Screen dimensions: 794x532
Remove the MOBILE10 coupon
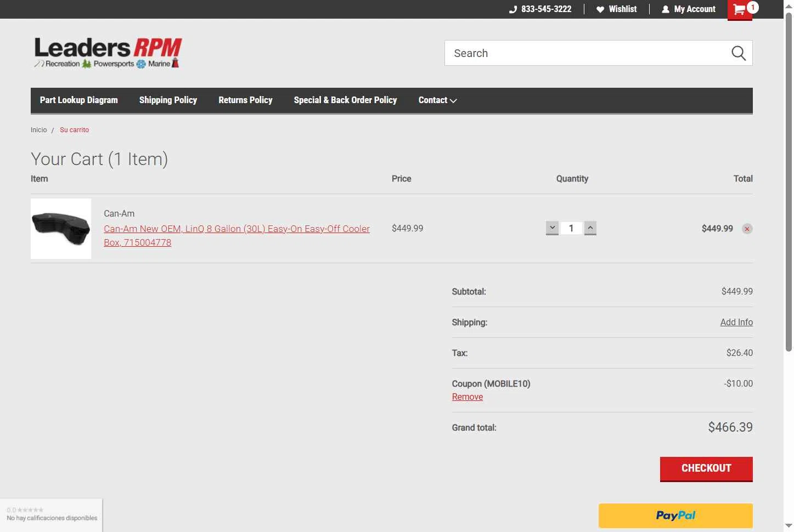[x=468, y=397]
